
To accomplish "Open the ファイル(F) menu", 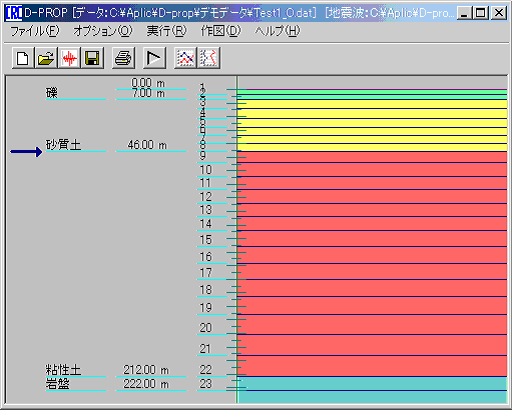I will (35, 31).
